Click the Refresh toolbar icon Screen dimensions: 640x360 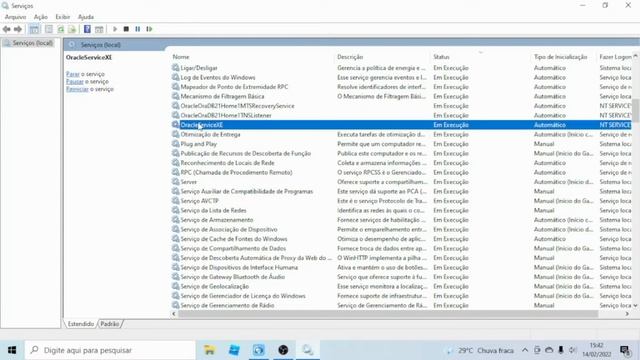pyautogui.click(x=60, y=29)
